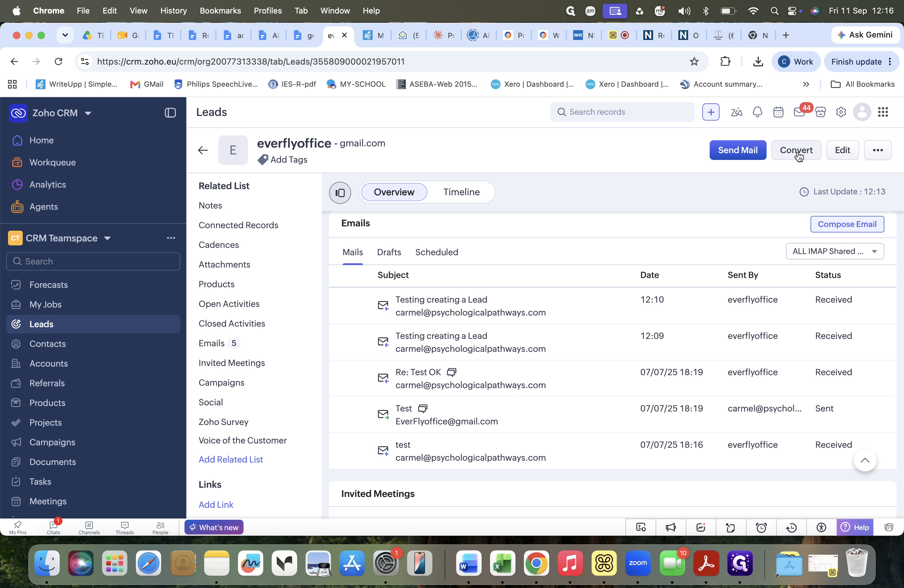Expand hidden bookmarks chevron

[x=806, y=84]
